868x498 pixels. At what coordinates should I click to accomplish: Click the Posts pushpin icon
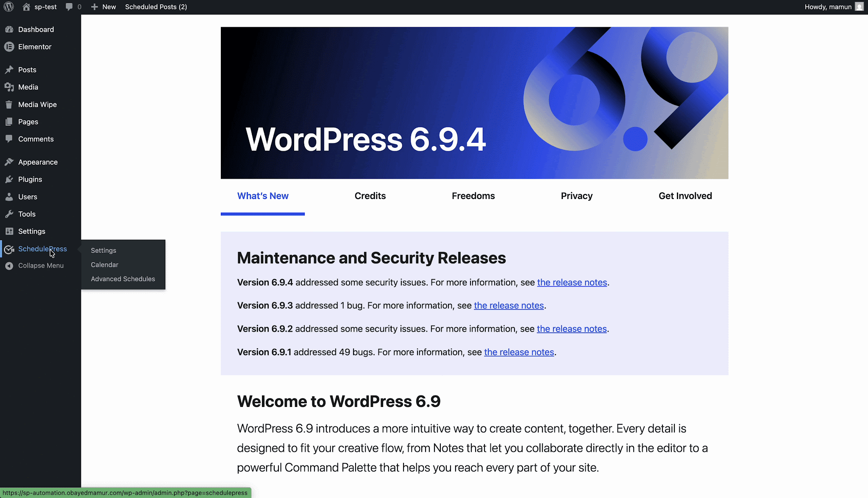9,69
